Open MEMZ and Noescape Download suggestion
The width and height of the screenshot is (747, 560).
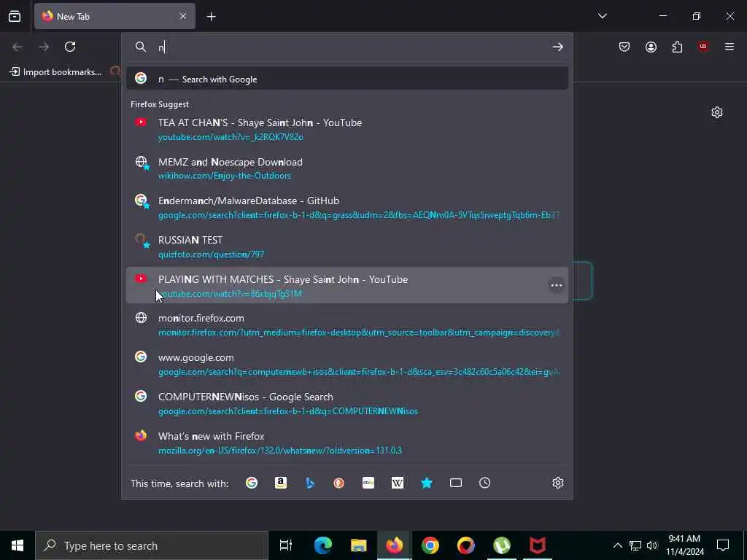point(347,168)
